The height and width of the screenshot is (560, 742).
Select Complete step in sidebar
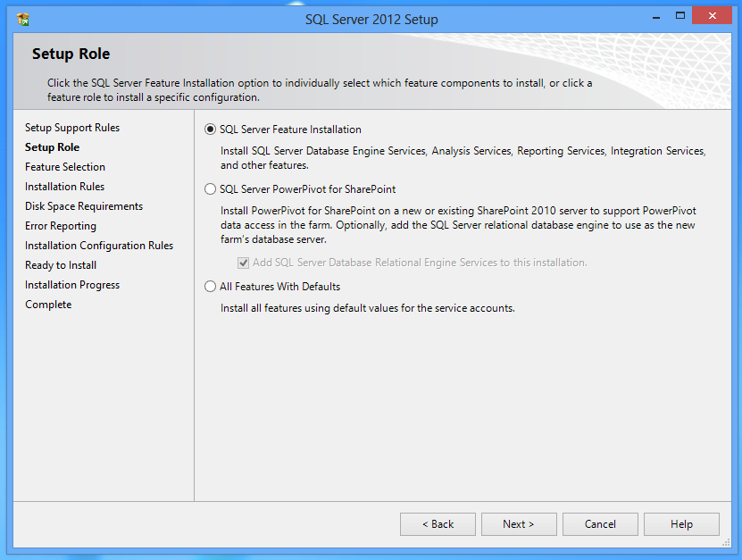point(48,305)
